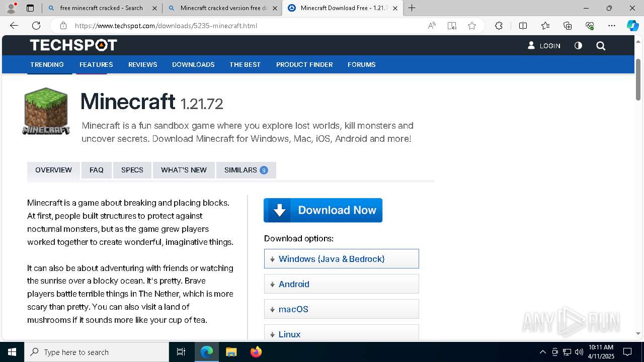The height and width of the screenshot is (362, 644).
Task: Open the tab actions menu icon
Action: 30,8
